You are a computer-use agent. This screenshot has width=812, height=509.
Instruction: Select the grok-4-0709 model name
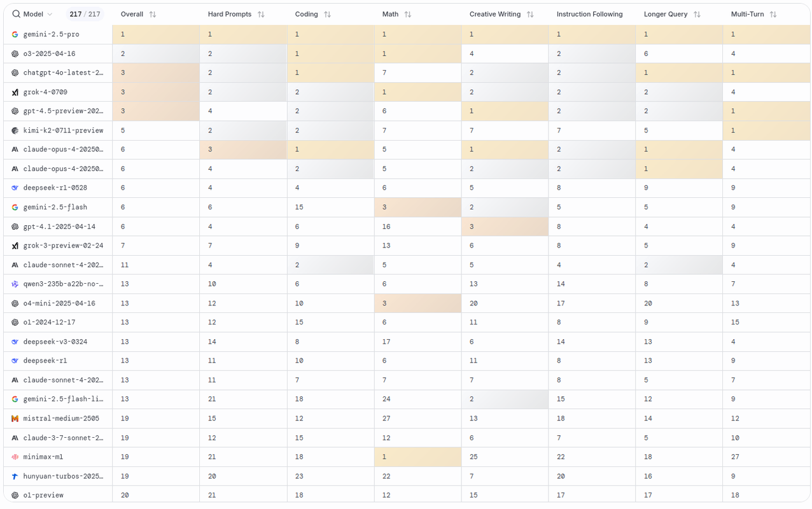(x=45, y=92)
